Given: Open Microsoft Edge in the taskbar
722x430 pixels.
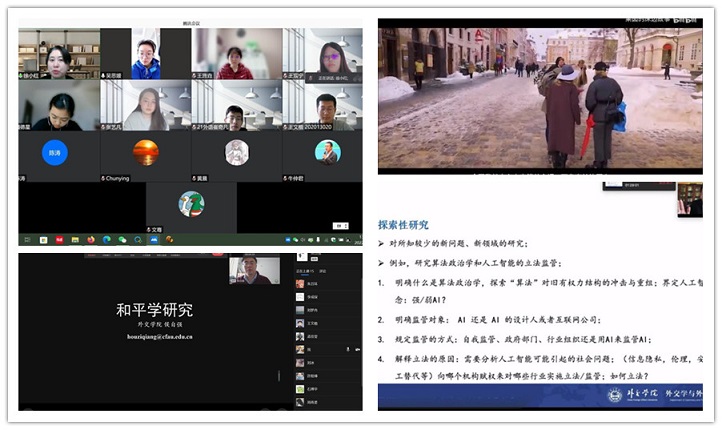Looking at the screenshot, I should click(106, 240).
